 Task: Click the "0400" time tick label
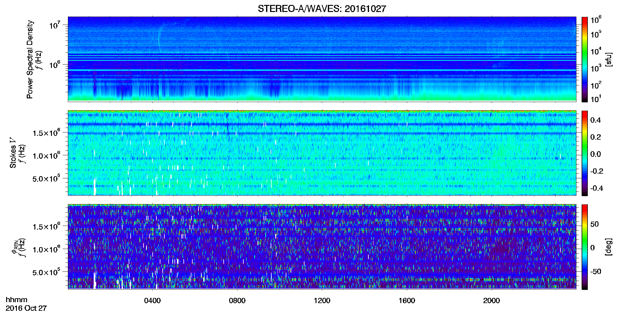click(152, 301)
